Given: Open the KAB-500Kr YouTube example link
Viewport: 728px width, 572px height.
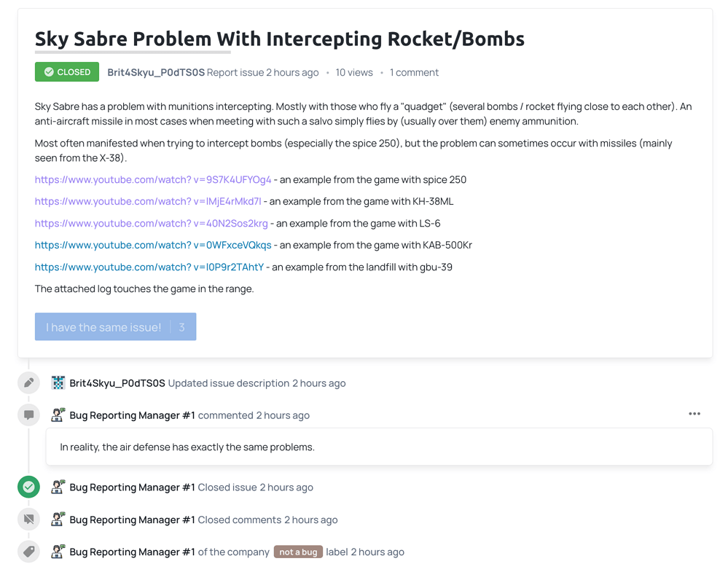Looking at the screenshot, I should point(152,246).
